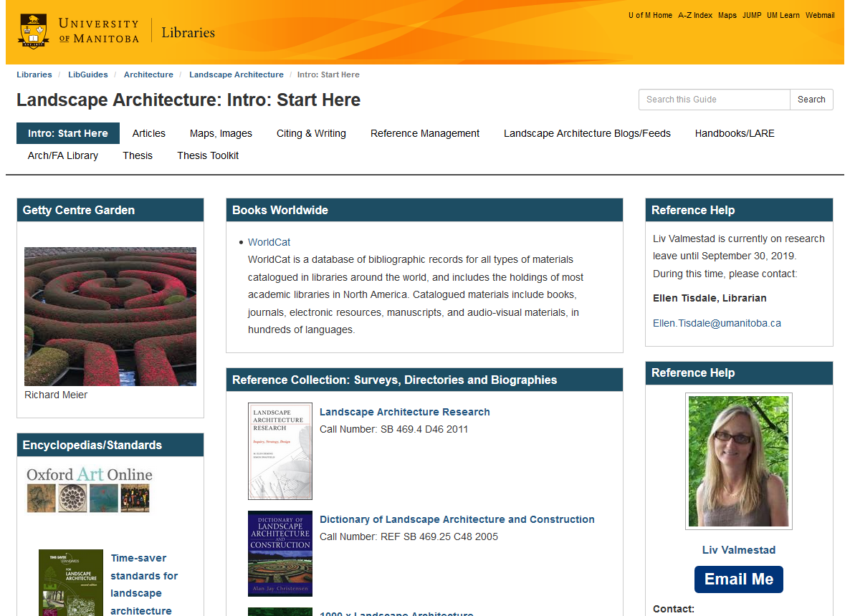Click the Richard Meier caption
850x616 pixels.
56,395
